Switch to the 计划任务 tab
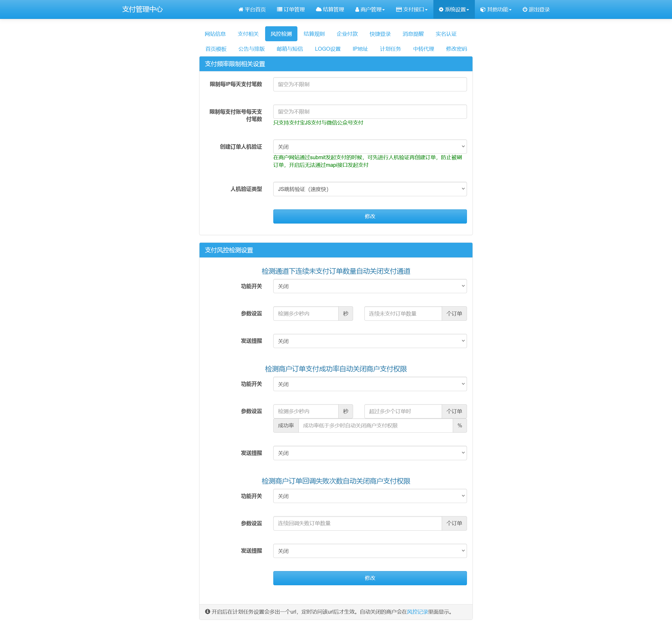Viewport: 672px width, 627px height. point(390,49)
